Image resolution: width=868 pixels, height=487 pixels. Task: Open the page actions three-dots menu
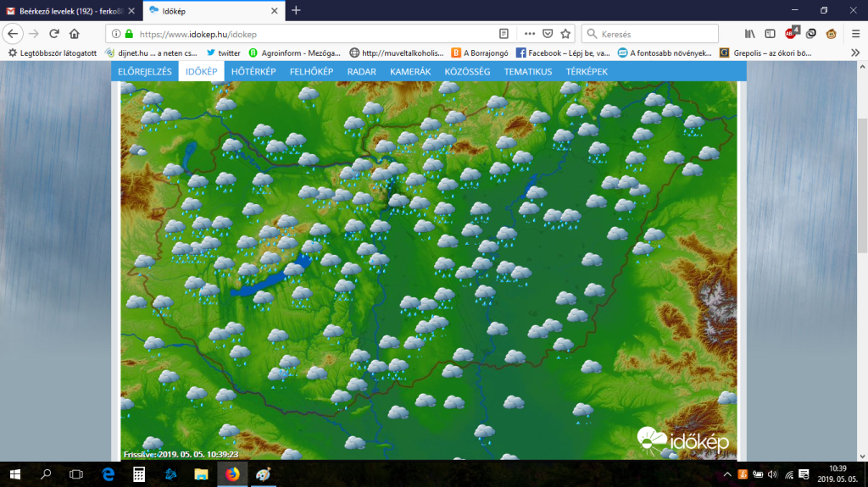point(530,34)
